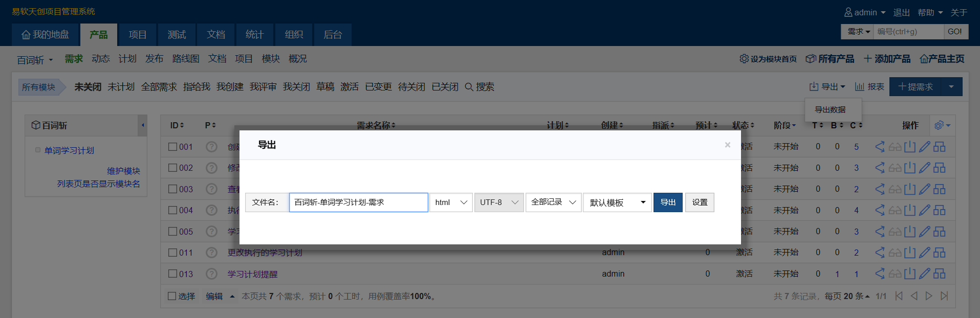Open the 报表 report chart
Viewport: 980px width, 318px height.
(869, 87)
